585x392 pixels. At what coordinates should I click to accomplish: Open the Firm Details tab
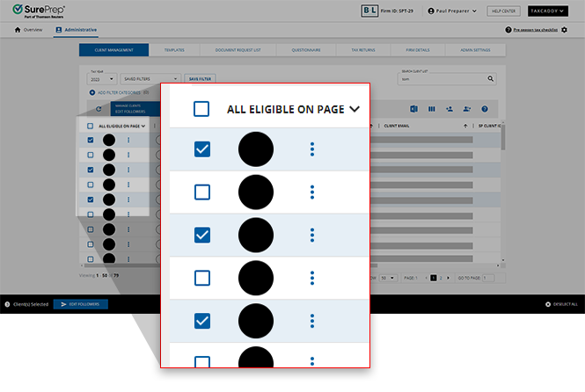point(418,50)
